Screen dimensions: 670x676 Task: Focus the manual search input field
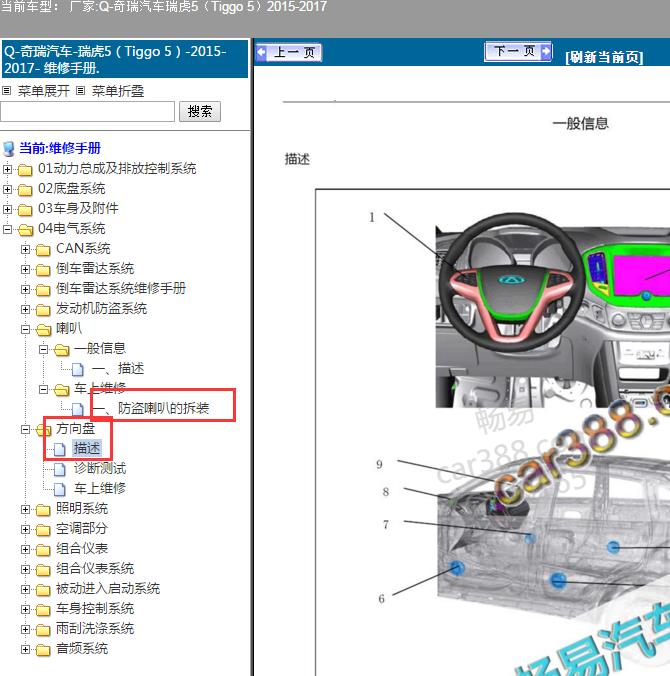[88, 112]
